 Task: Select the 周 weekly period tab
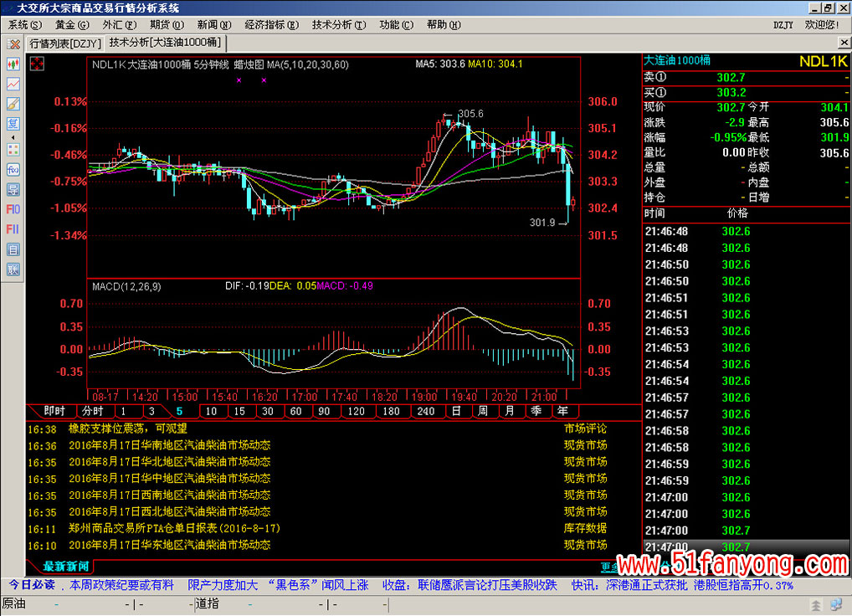[x=483, y=411]
